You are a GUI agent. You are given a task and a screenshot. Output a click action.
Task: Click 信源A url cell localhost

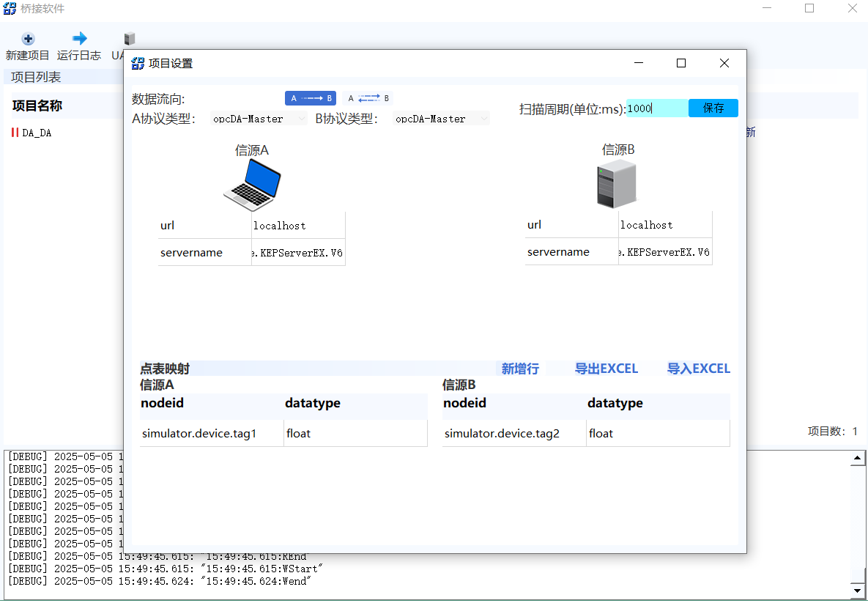tap(298, 226)
